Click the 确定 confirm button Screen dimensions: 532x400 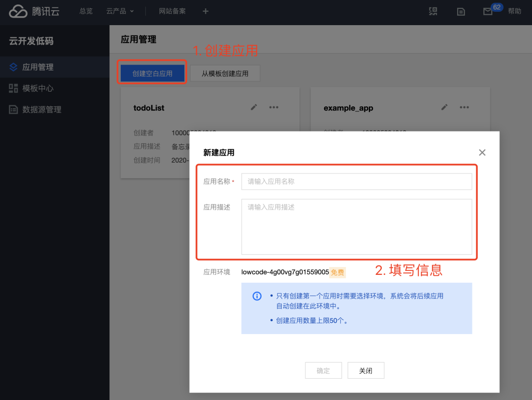pyautogui.click(x=323, y=370)
